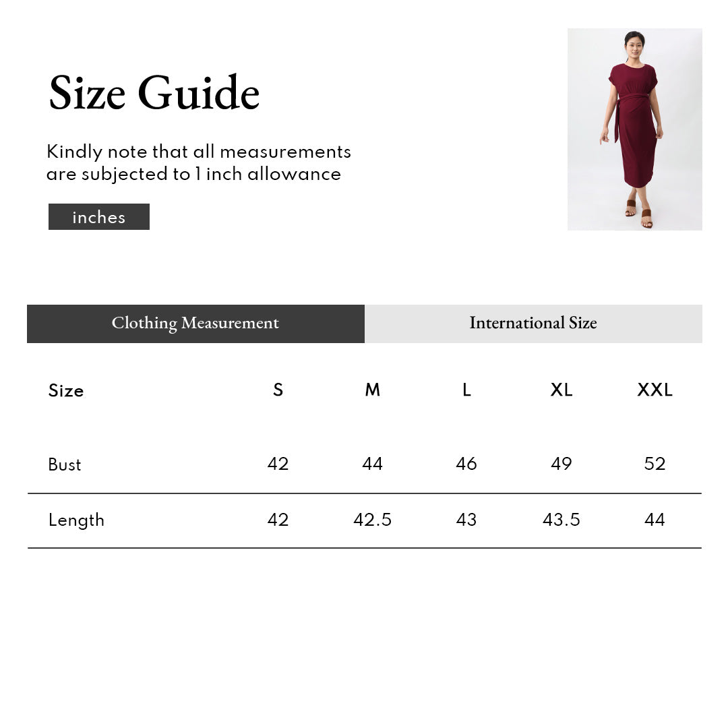Pick the XL size column header
The height and width of the screenshot is (728, 728).
561,390
